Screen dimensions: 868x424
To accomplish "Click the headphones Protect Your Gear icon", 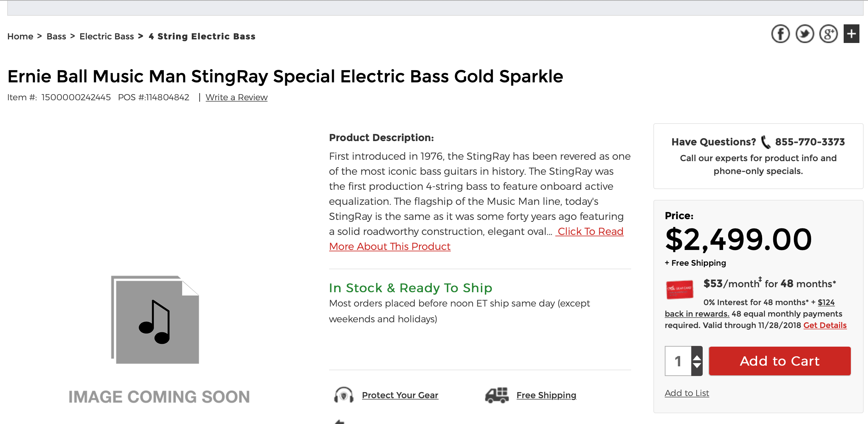I will 343,395.
